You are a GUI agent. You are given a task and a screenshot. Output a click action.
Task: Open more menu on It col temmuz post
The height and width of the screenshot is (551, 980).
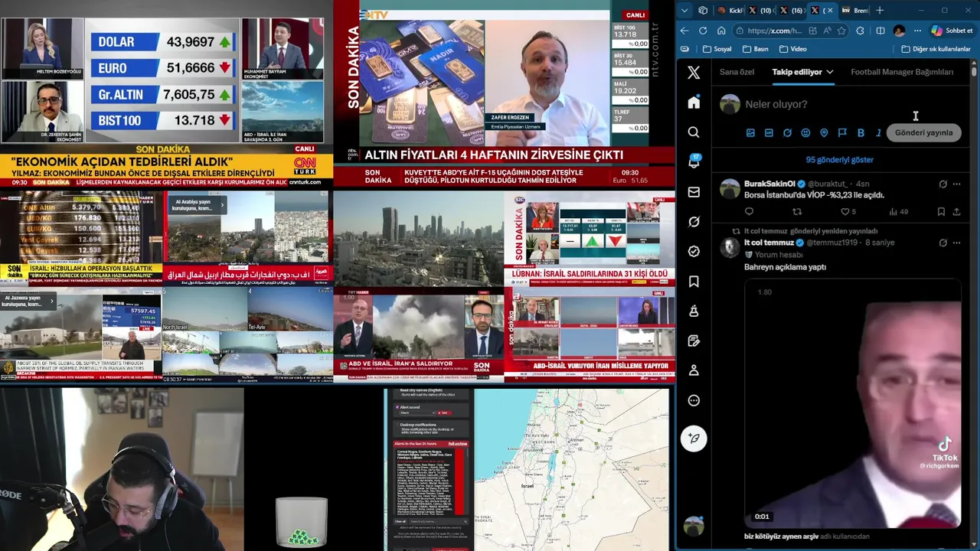956,243
